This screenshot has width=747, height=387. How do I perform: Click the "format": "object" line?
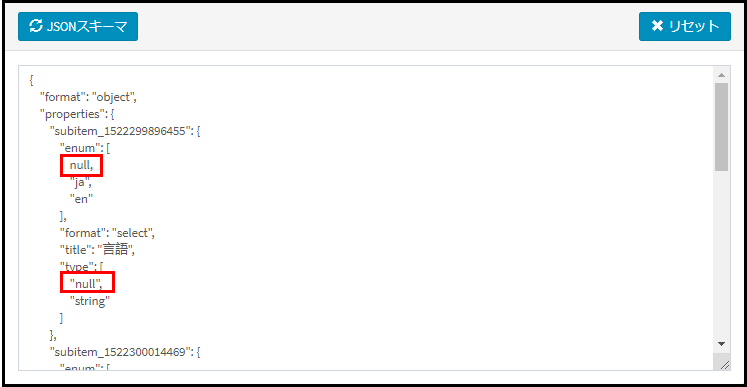pos(89,98)
